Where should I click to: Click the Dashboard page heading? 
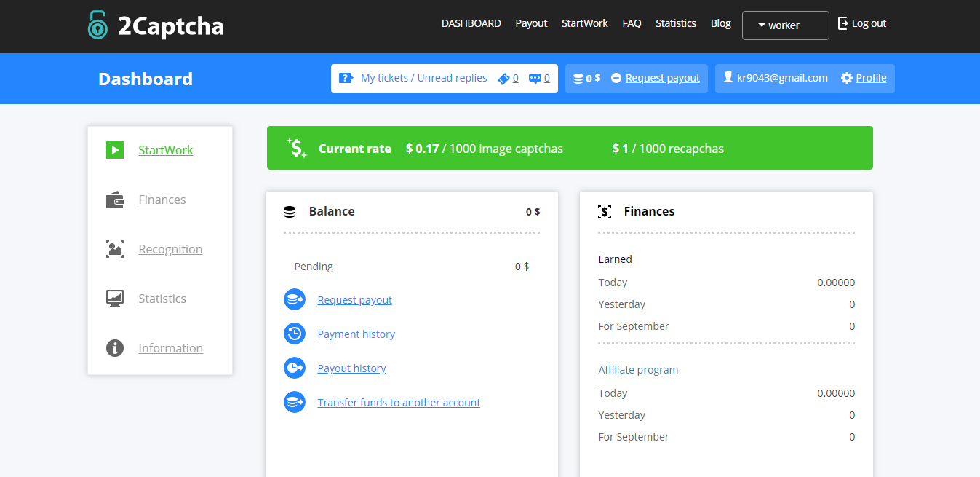[146, 79]
